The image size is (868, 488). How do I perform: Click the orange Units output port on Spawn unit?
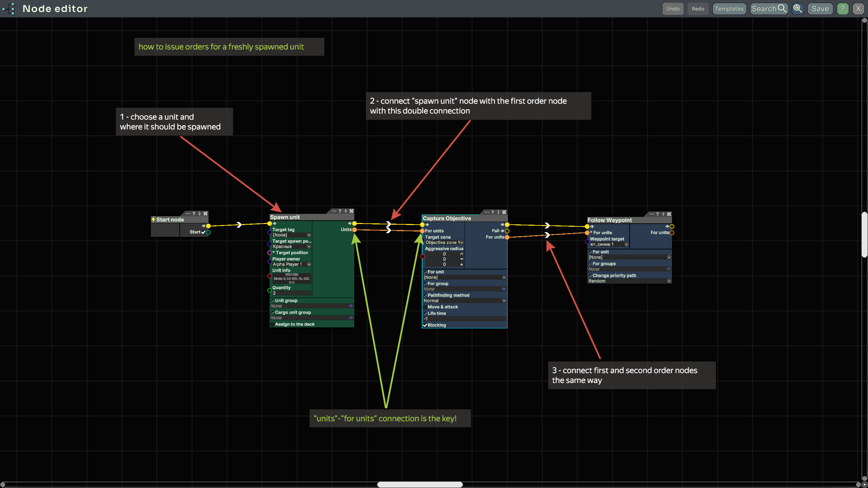354,230
